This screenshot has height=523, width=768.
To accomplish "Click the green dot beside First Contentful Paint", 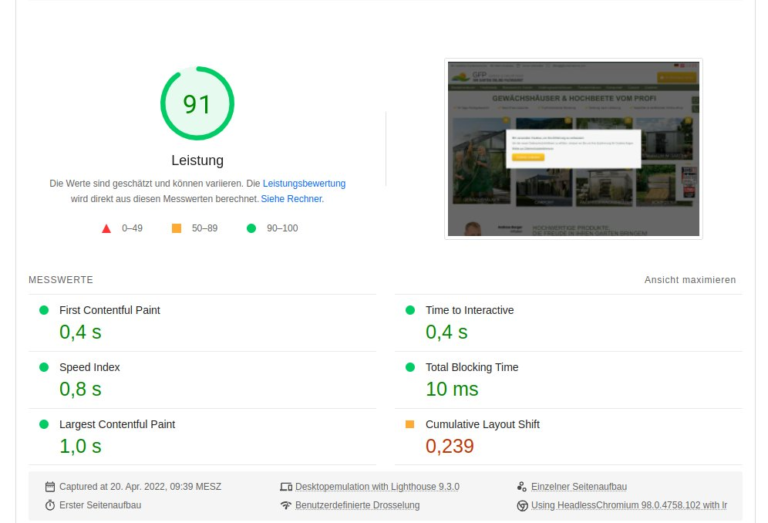I will [44, 310].
